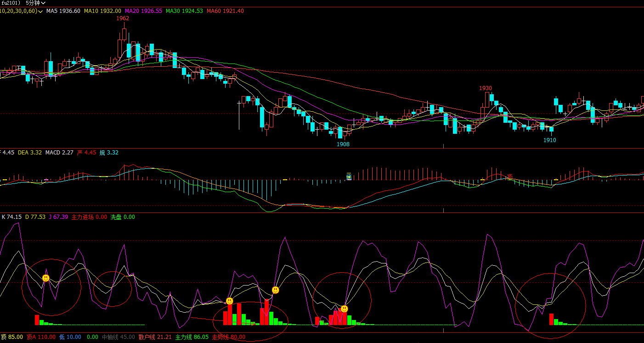The width and height of the screenshot is (644, 343).
Task: Click the leftmost smiley buy-signal marker
Action: click(x=46, y=278)
